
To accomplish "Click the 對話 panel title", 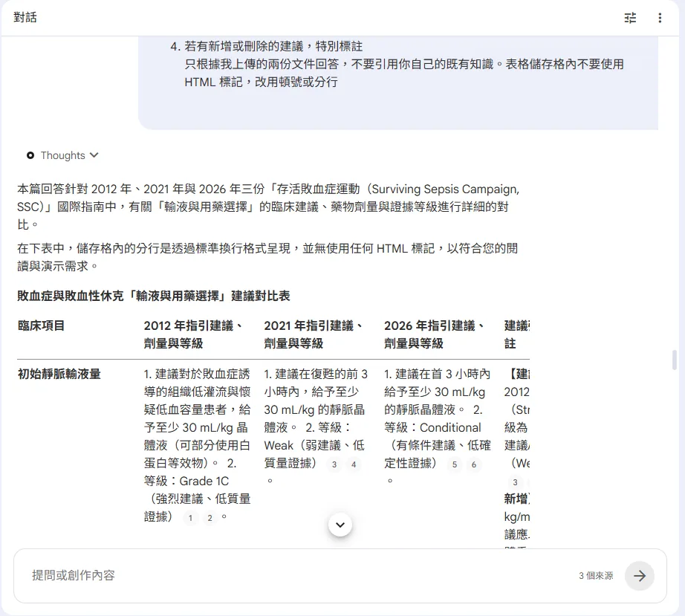I will 25,18.
